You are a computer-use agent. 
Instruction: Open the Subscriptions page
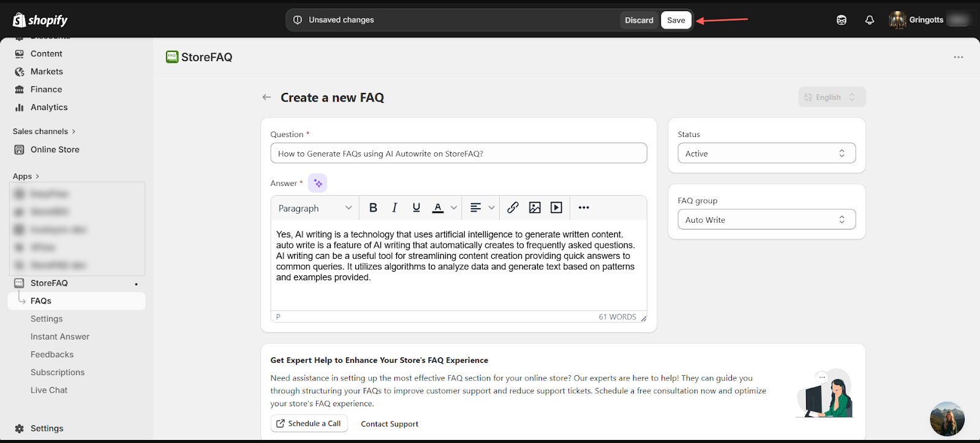click(58, 372)
